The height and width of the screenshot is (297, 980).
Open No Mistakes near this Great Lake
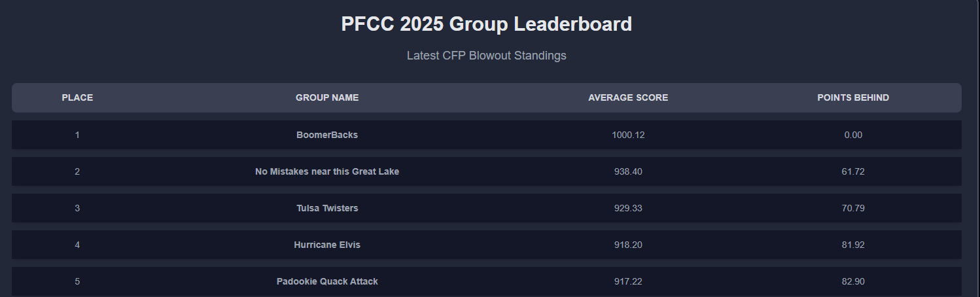point(327,171)
